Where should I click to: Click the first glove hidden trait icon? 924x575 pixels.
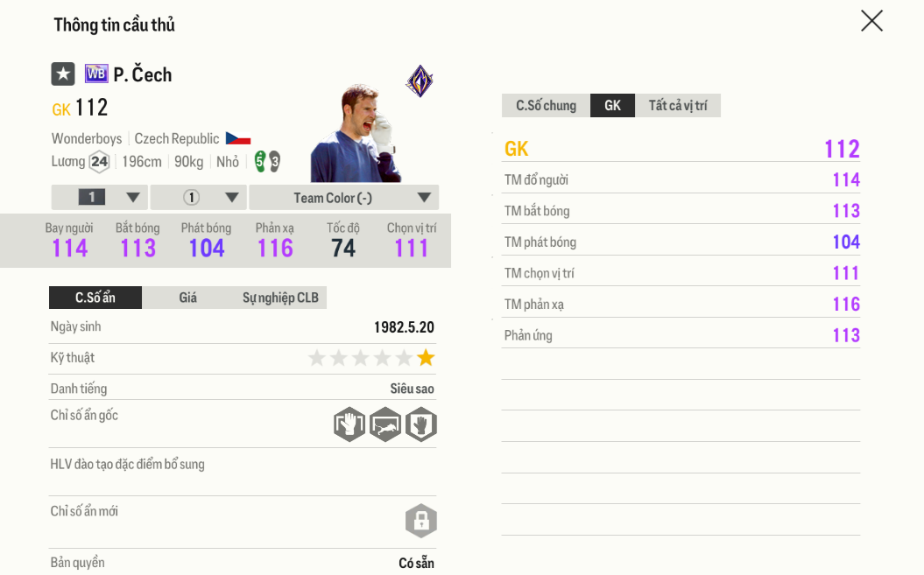tap(349, 424)
